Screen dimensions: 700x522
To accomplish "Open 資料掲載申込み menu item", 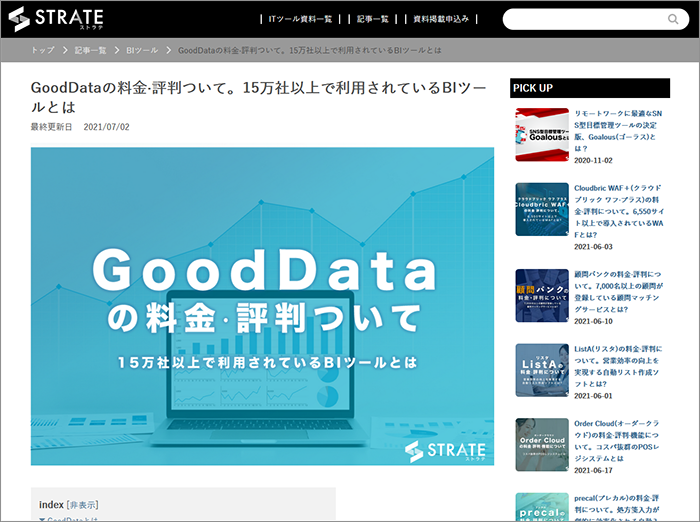I will point(441,19).
